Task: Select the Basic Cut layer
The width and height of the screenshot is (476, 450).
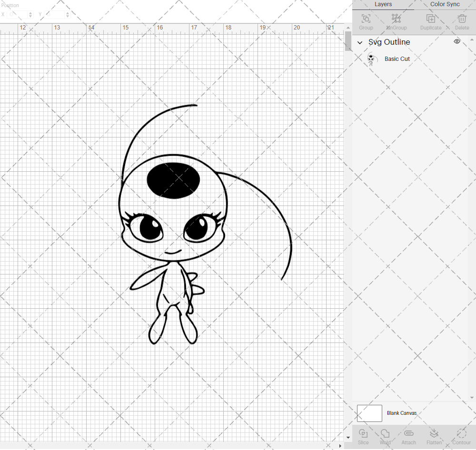Action: 397,59
